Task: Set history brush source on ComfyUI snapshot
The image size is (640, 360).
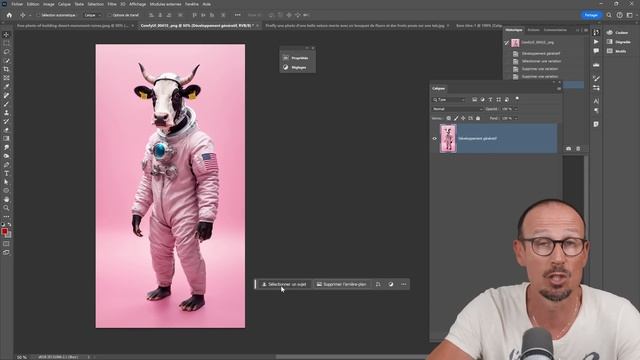Action: pyautogui.click(x=507, y=42)
